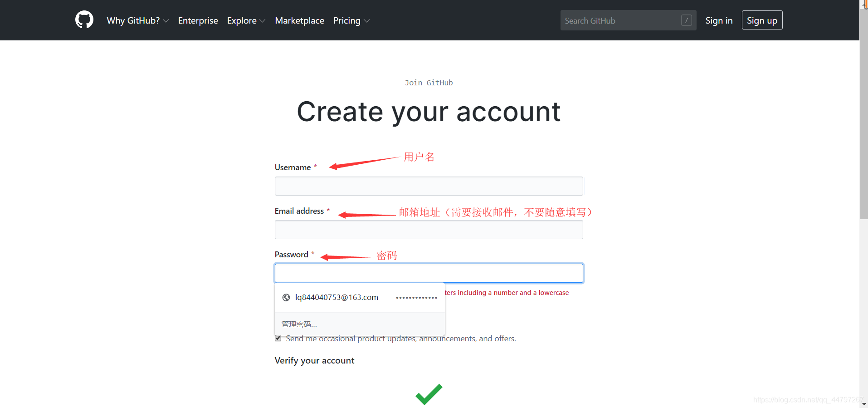The height and width of the screenshot is (408, 868).
Task: Select saved credential lq844040753@163.com
Action: [x=360, y=298]
